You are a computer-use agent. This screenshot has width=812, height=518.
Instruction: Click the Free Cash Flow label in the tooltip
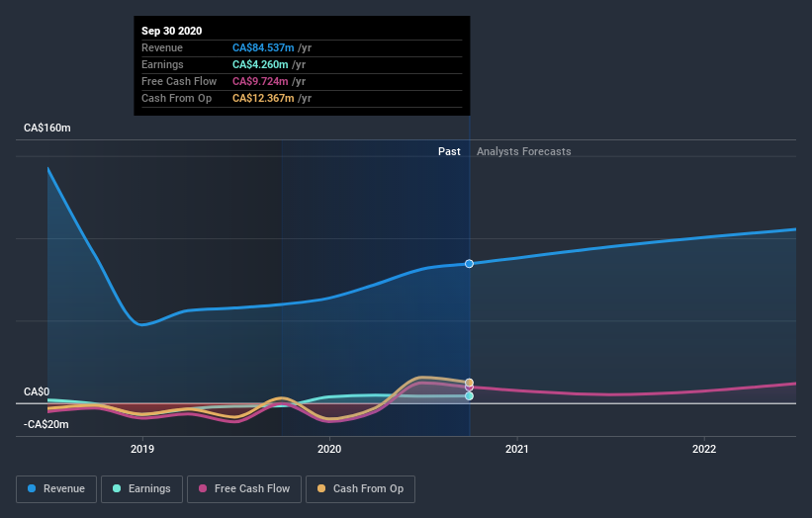click(179, 81)
